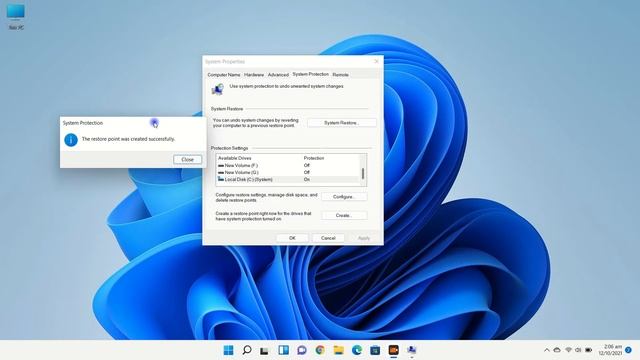The width and height of the screenshot is (640, 360).
Task: Switch to the Computer Name tab
Action: coord(224,75)
